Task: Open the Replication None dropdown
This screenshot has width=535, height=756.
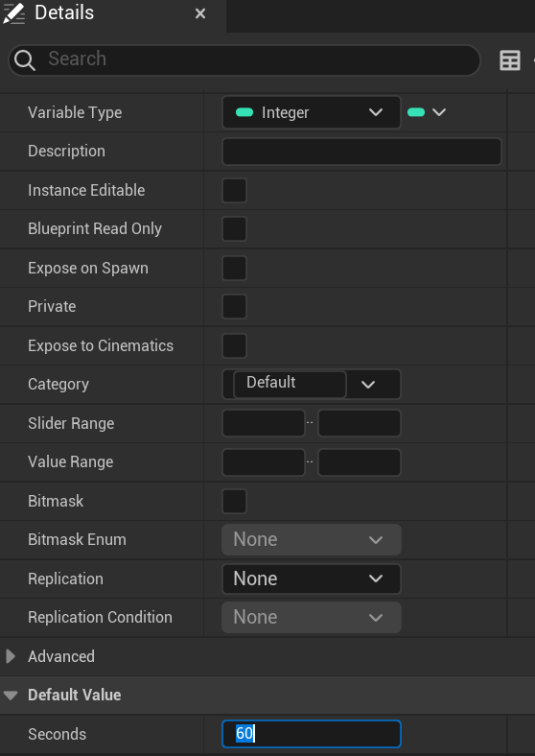Action: pyautogui.click(x=312, y=579)
